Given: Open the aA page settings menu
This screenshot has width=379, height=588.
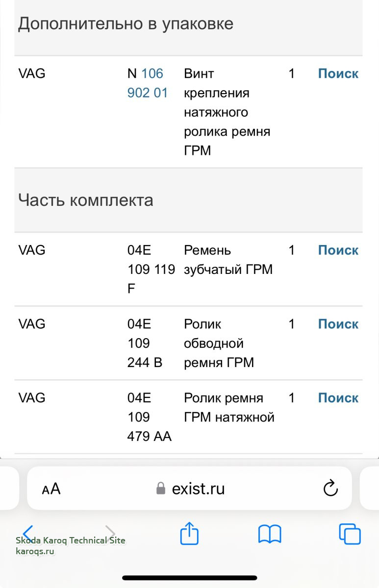Looking at the screenshot, I should (51, 489).
